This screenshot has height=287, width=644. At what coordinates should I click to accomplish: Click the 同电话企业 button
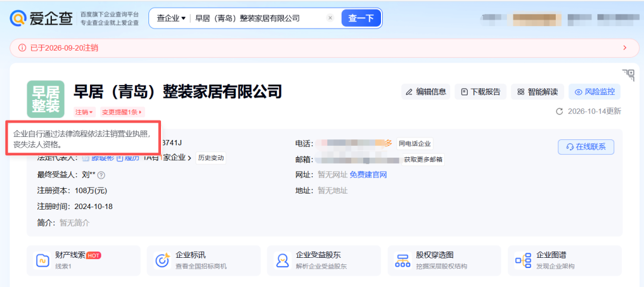click(x=415, y=144)
